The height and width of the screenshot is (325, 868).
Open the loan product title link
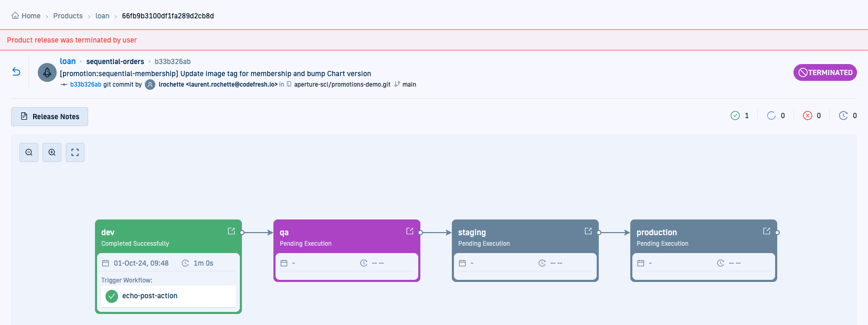pos(68,61)
